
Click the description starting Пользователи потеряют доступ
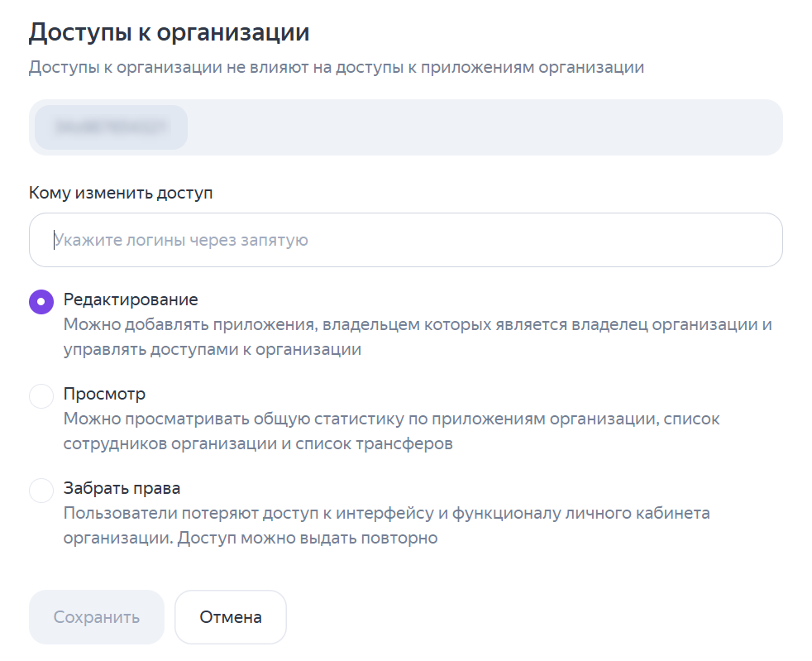(387, 513)
